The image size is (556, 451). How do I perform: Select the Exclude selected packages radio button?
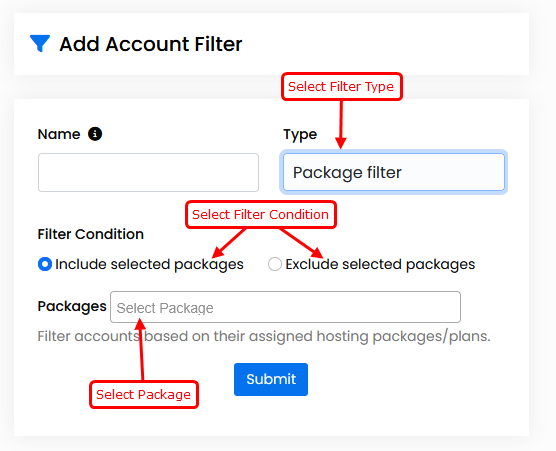275,264
